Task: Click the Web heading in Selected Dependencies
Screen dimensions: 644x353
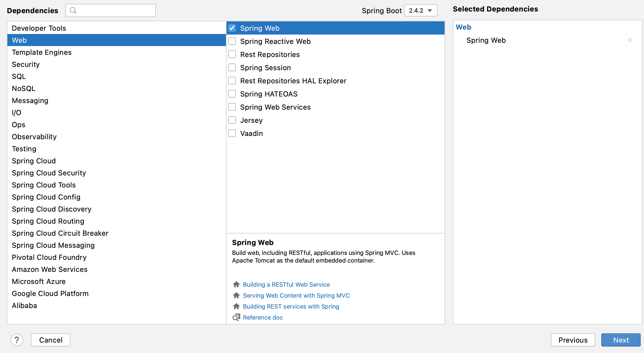Action: [x=463, y=27]
